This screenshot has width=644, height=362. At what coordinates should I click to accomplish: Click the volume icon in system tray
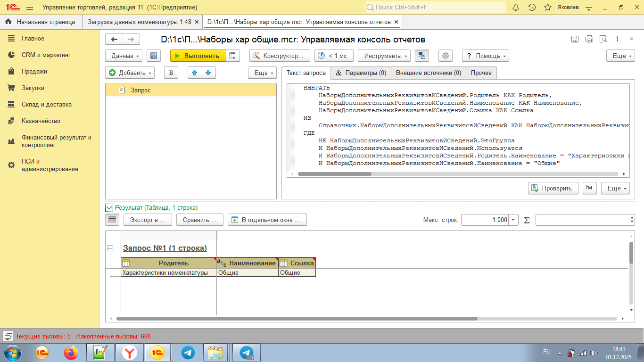pyautogui.click(x=594, y=353)
